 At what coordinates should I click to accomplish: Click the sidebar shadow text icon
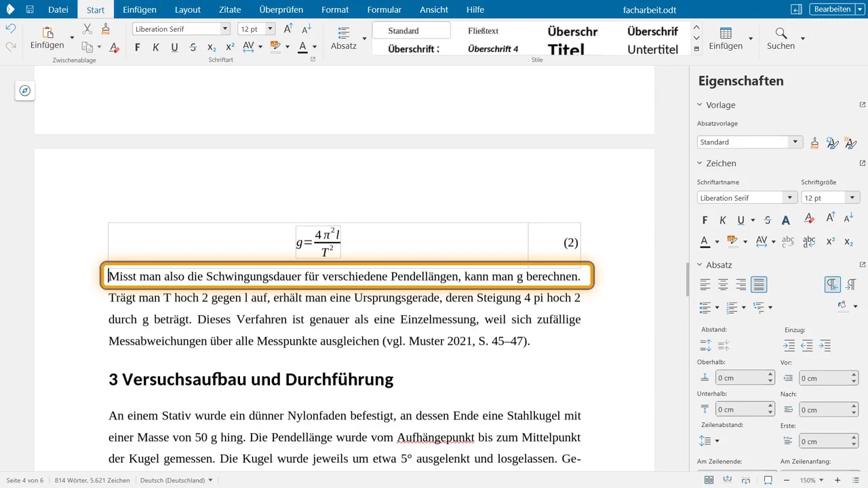(786, 220)
